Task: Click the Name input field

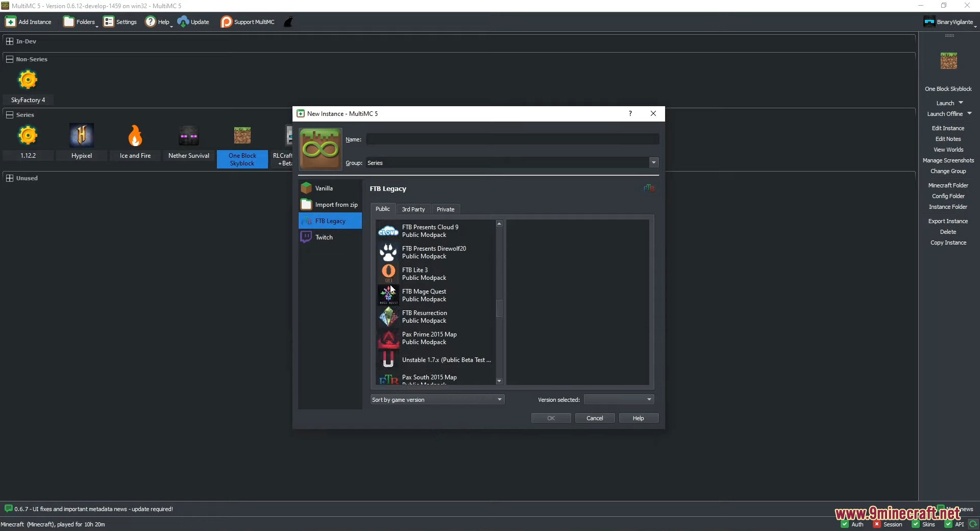Action: click(x=512, y=139)
